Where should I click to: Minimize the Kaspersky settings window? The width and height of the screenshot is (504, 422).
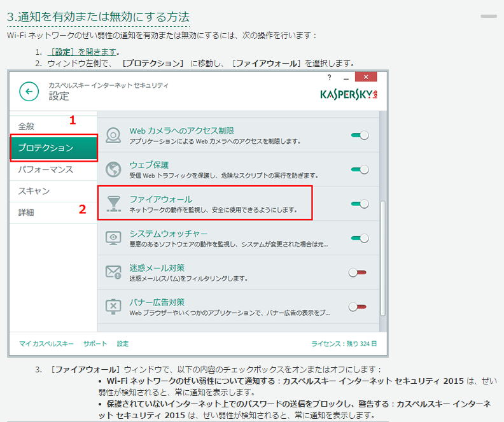tap(346, 78)
